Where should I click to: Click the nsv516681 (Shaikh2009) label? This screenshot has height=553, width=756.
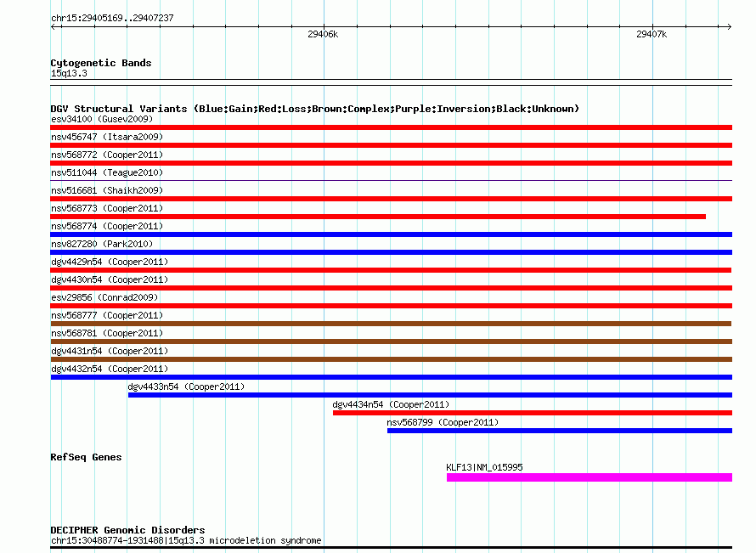107,190
